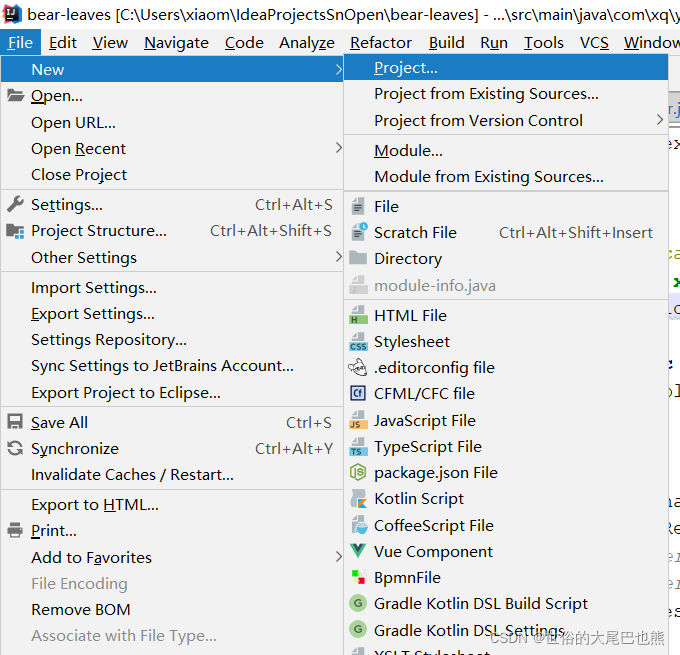Click the Gradle Kotlin DSL Build Script icon
This screenshot has width=680, height=655.
[358, 603]
